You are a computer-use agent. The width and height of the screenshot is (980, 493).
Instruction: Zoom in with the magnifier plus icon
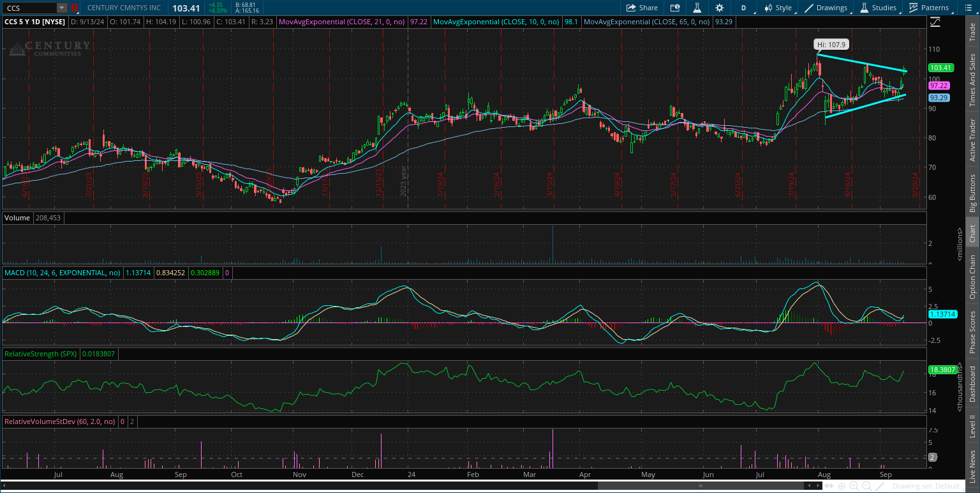click(854, 486)
